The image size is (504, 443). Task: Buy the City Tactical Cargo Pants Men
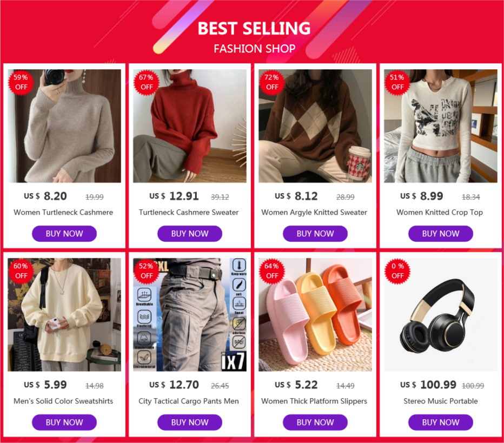tap(190, 422)
